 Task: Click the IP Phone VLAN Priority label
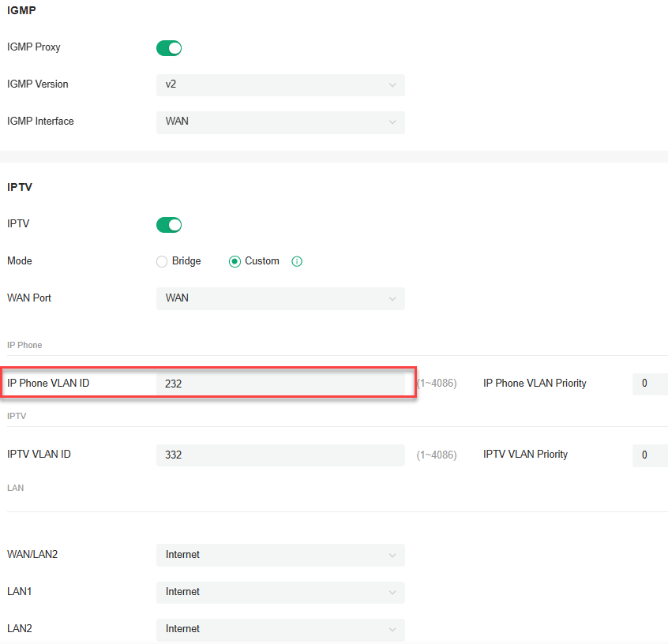click(x=535, y=384)
